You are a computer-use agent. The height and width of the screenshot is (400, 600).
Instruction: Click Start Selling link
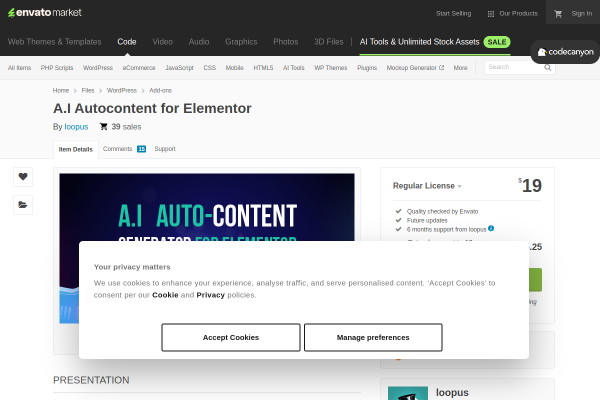pos(453,13)
